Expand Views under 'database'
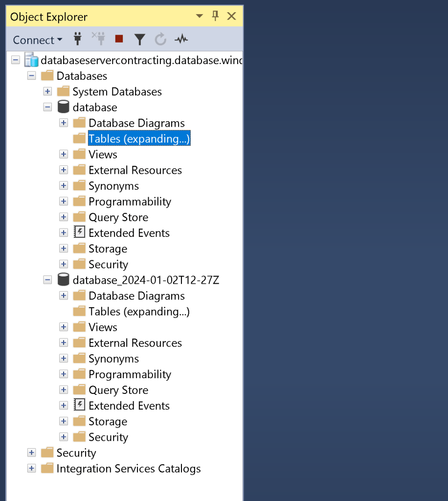Screen dimensions: 448x501 pos(64,154)
